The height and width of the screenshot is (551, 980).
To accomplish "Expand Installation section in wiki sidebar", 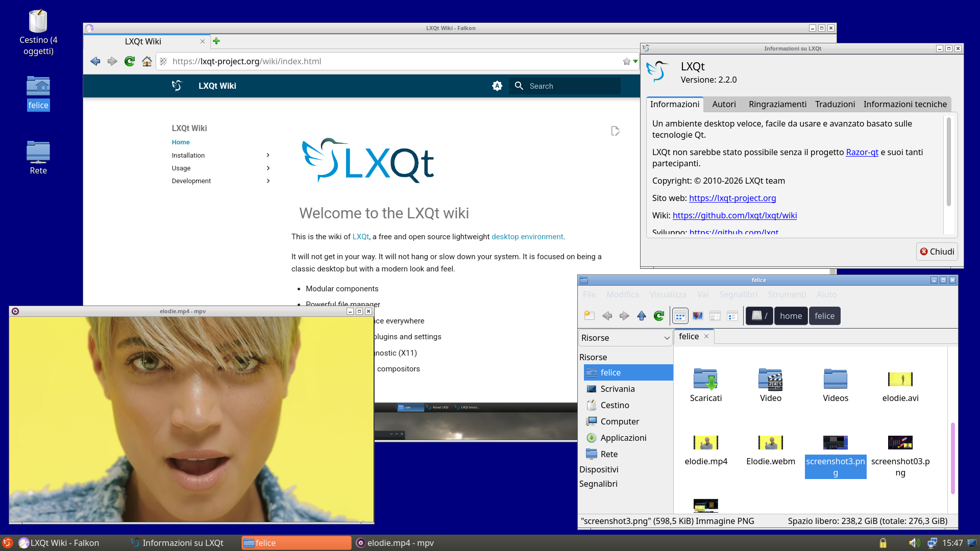I will coord(268,155).
